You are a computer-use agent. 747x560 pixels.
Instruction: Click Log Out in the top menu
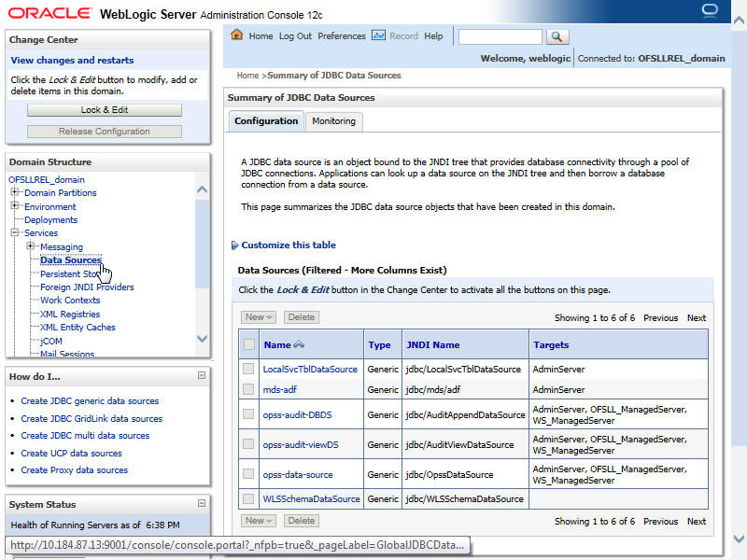point(295,36)
